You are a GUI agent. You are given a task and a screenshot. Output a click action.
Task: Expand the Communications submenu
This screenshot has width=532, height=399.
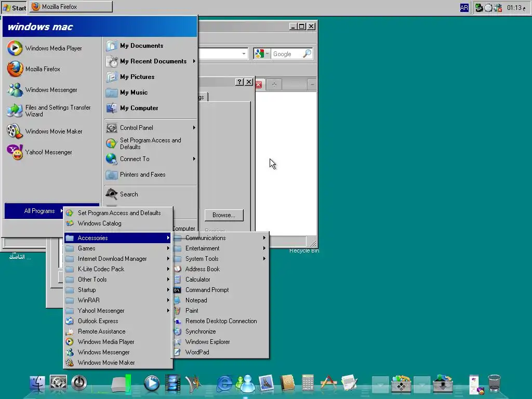[220, 238]
